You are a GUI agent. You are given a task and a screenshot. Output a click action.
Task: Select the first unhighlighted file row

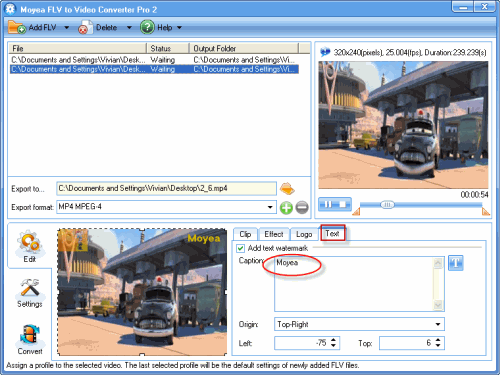click(154, 60)
